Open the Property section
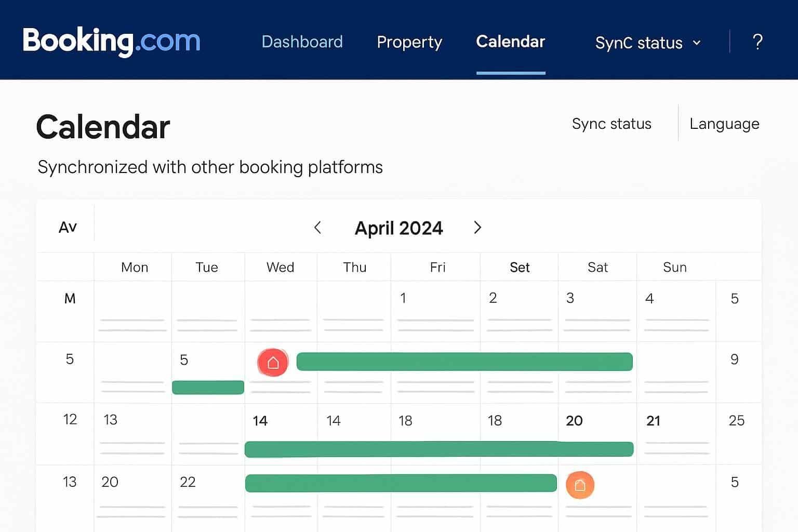798x532 pixels. (x=409, y=42)
